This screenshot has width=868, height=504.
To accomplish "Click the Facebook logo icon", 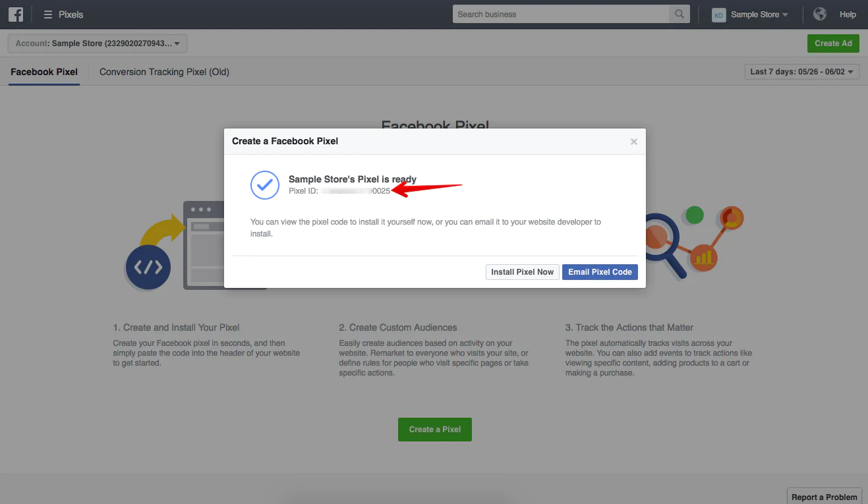I will [x=16, y=14].
